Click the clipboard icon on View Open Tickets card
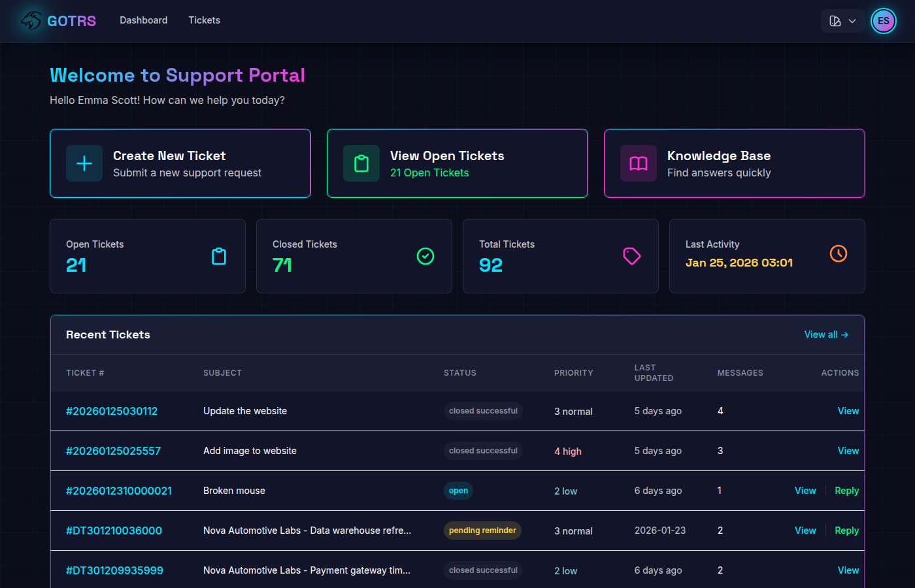This screenshot has width=915, height=588. pyautogui.click(x=361, y=163)
